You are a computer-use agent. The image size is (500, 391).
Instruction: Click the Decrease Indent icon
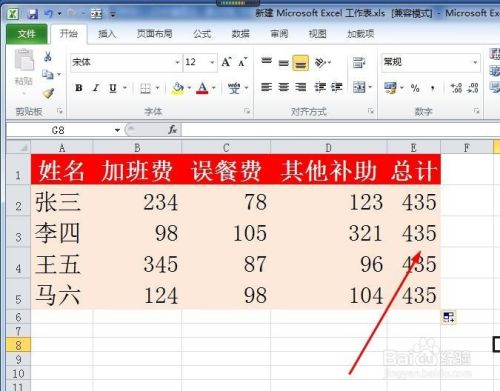point(320,87)
